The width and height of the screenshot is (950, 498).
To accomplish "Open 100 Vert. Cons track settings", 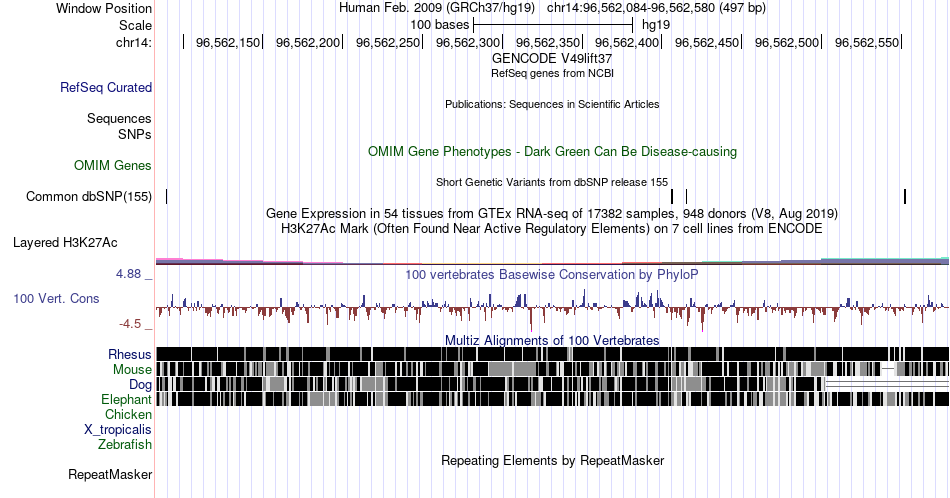I will [56, 298].
